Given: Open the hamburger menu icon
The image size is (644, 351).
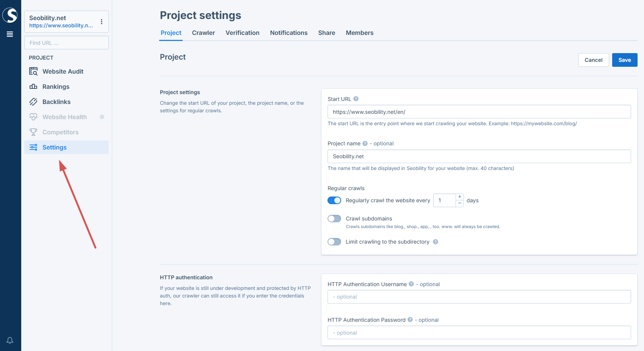Looking at the screenshot, I should point(10,34).
